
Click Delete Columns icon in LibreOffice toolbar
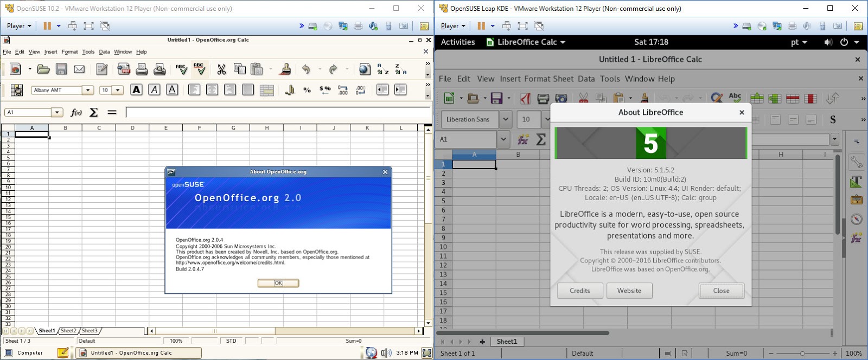point(810,98)
